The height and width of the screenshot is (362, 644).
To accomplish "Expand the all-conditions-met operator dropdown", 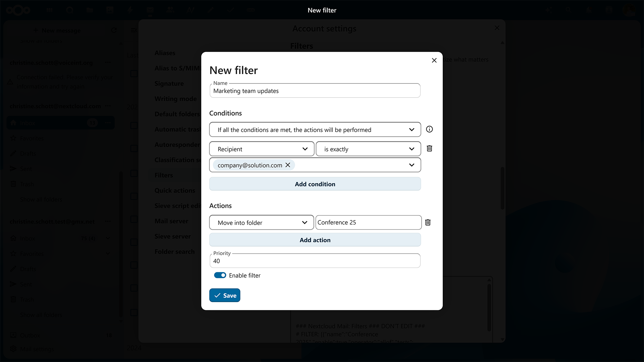I will (x=315, y=130).
